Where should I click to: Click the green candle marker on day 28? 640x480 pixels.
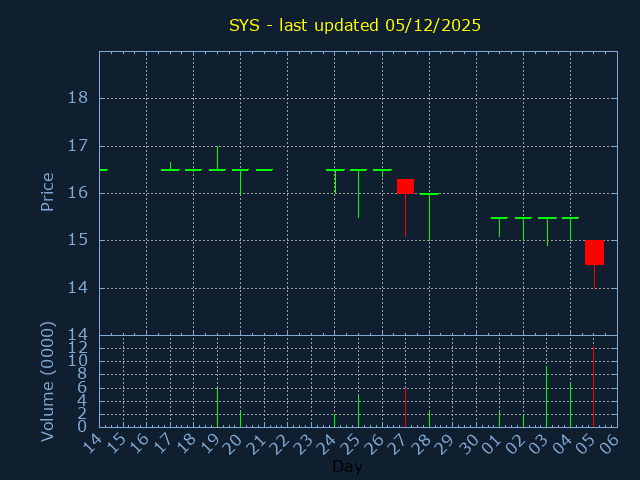pyautogui.click(x=429, y=194)
